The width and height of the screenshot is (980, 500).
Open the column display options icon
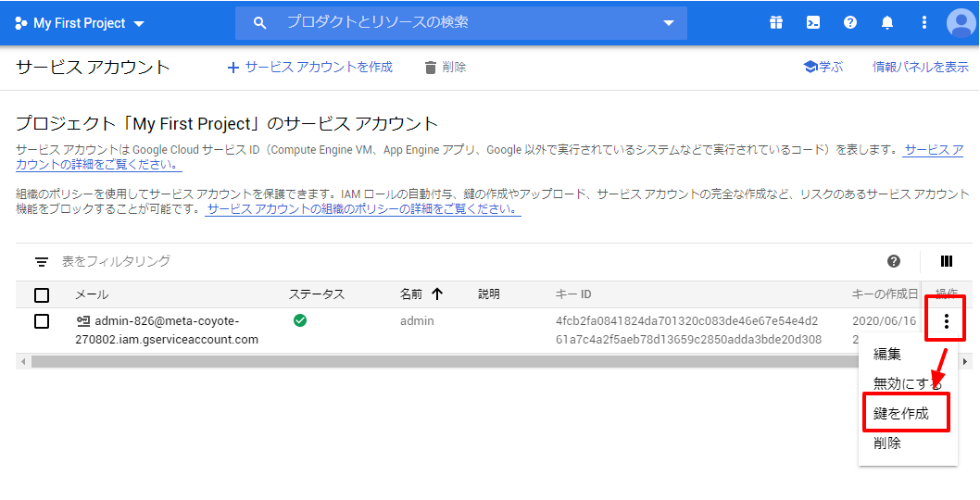pos(947,261)
